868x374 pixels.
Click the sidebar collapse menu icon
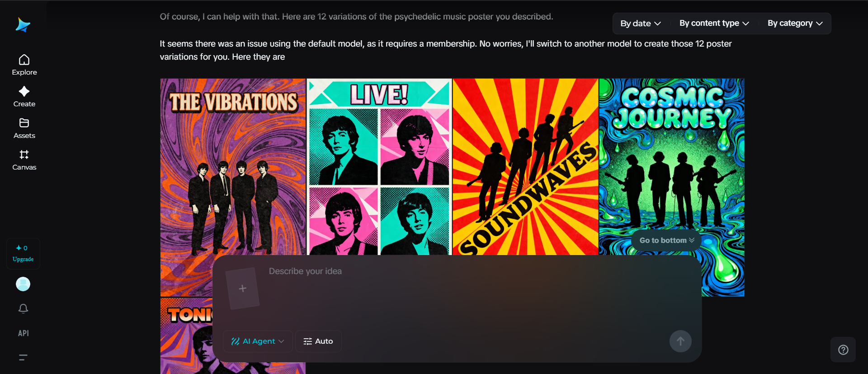click(23, 357)
